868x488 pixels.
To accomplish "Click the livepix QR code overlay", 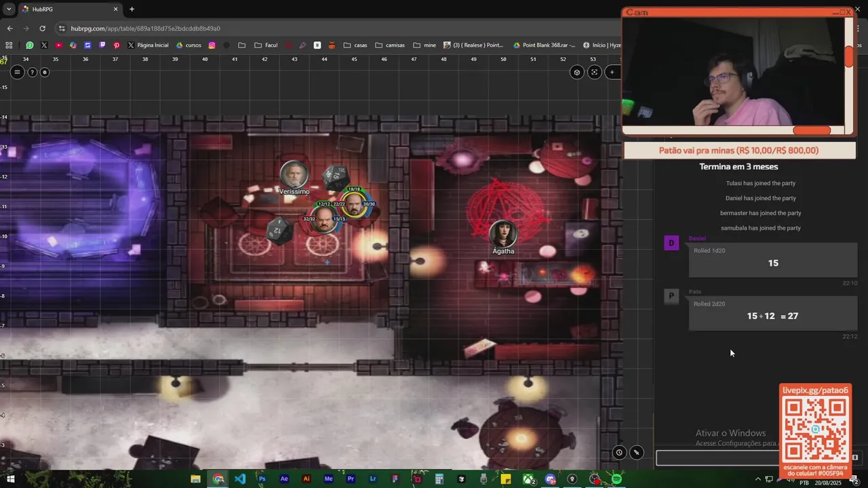I will (815, 430).
